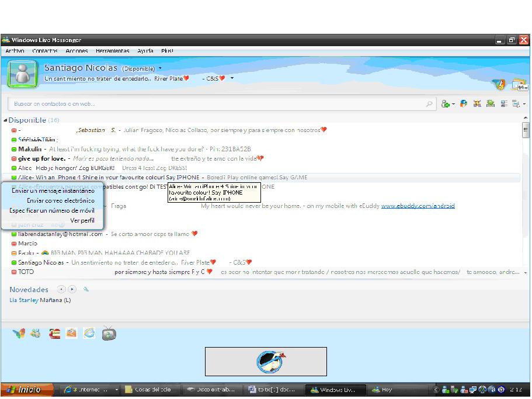Click the contact search input field
Screen dimensions: 532x399
221,104
